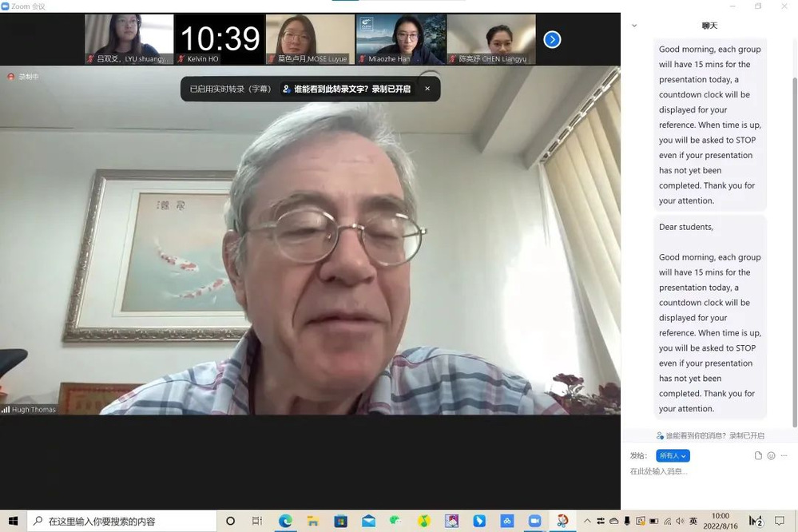This screenshot has width=798, height=532.
Task: Show next participants with the blue arrow
Action: (x=552, y=40)
